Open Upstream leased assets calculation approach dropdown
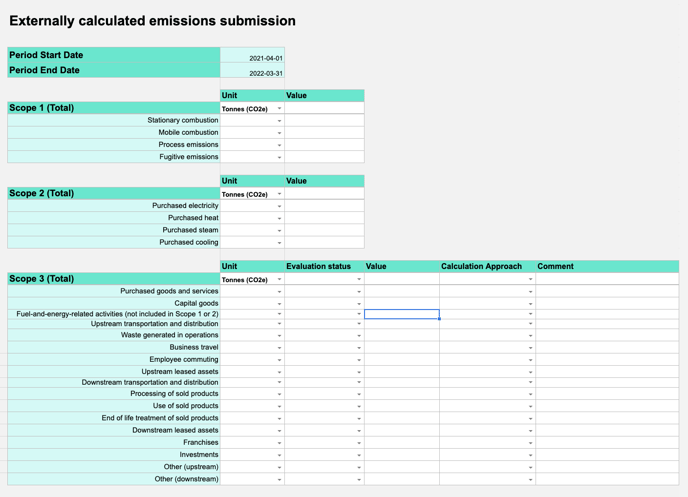The image size is (688, 497). [x=530, y=372]
